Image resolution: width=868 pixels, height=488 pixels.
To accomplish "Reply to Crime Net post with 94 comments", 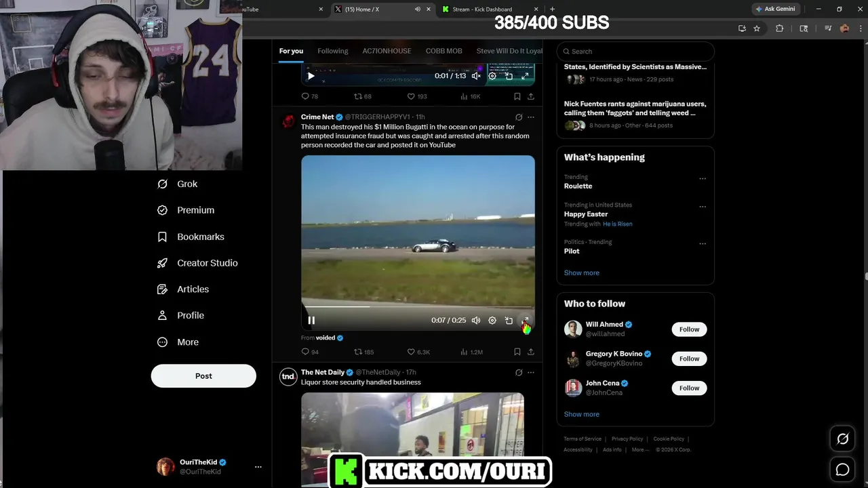I will click(x=310, y=352).
